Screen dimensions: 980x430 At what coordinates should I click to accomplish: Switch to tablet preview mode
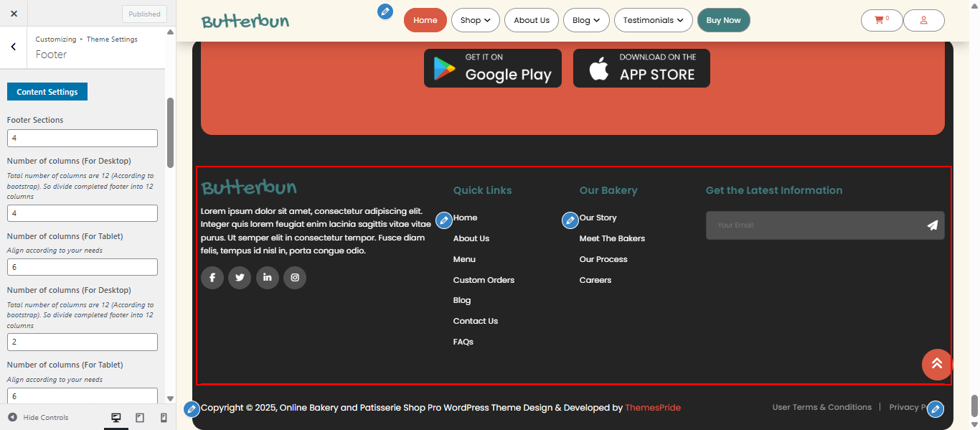pos(139,417)
